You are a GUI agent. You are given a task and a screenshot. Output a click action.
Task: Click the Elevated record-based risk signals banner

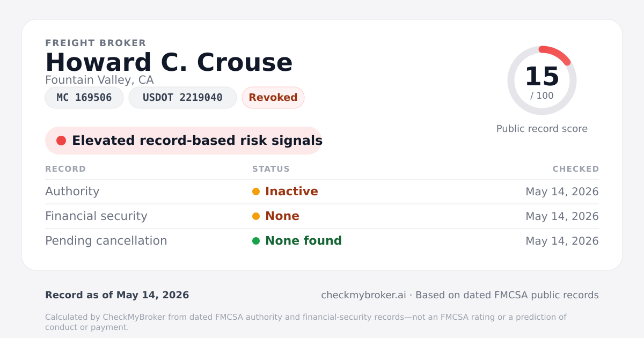[184, 141]
